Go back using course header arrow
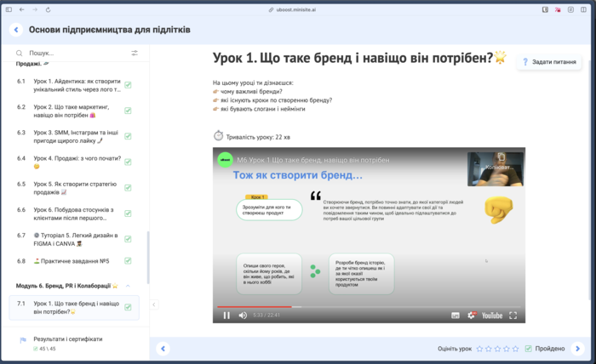 click(16, 30)
